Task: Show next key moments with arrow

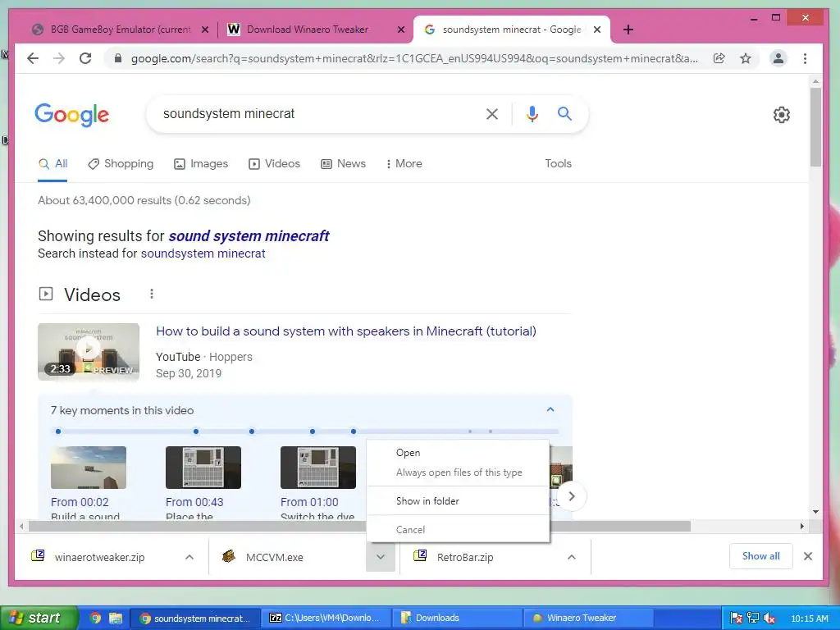Action: click(572, 496)
